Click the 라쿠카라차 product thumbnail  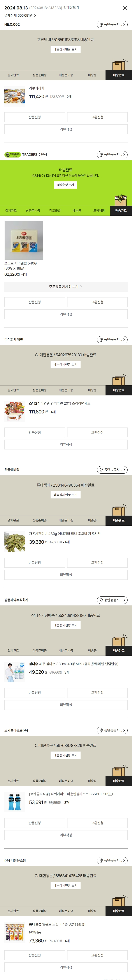pyautogui.click(x=14, y=96)
